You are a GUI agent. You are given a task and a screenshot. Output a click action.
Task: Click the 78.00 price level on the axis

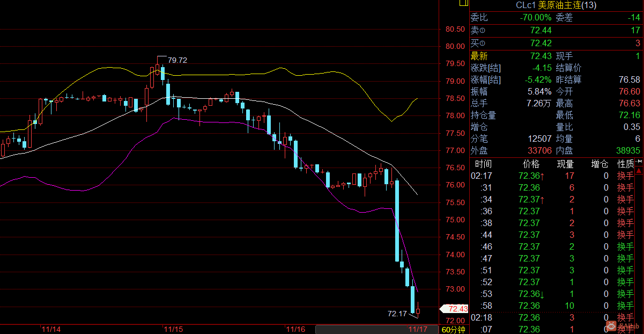pos(455,115)
